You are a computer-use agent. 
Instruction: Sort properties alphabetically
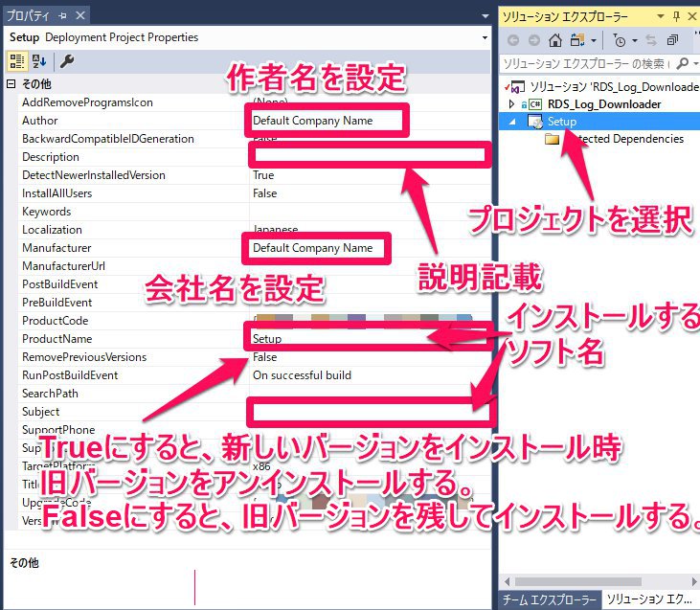(x=39, y=61)
